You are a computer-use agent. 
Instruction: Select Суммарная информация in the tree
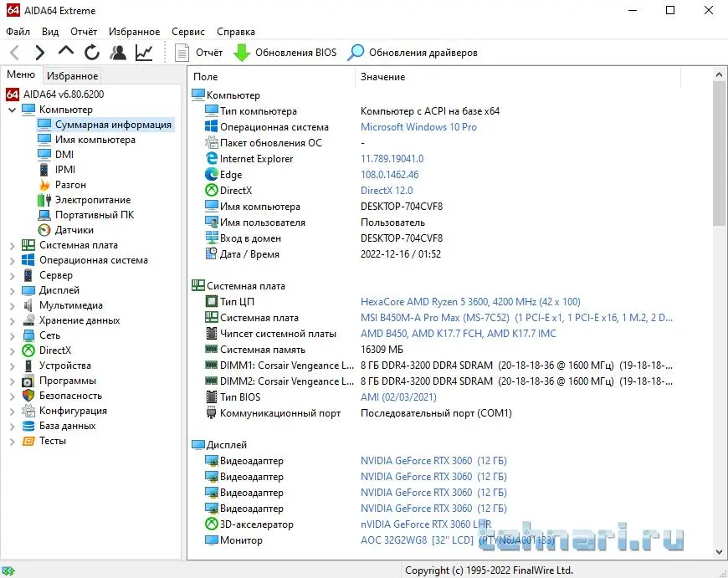[x=113, y=125]
